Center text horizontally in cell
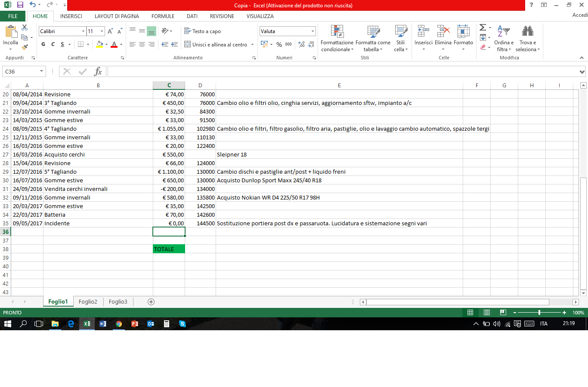Screen dimensions: 588x387 142,44
